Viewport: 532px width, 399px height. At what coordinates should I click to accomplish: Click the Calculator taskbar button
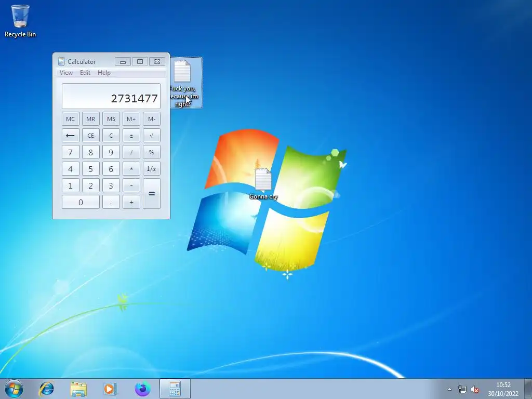(175, 389)
